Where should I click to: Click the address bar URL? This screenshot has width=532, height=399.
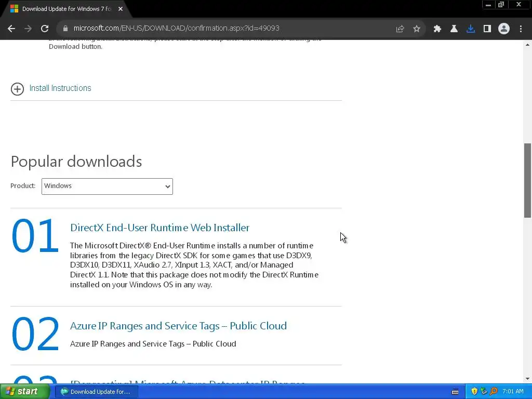tap(177, 28)
